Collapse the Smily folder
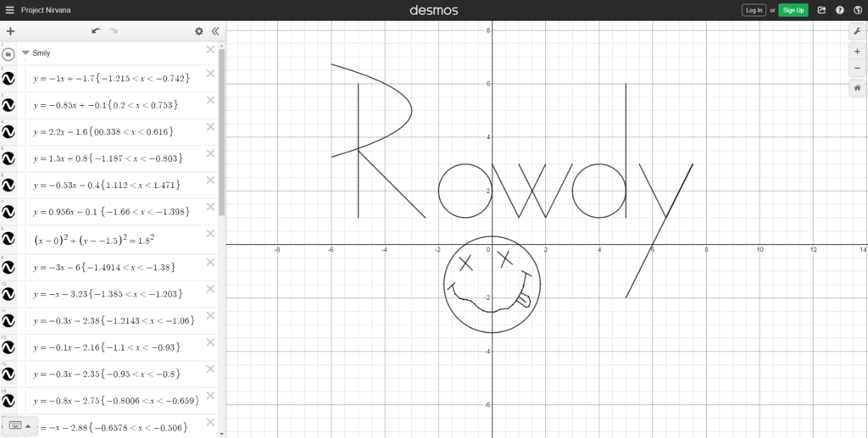 [x=25, y=53]
